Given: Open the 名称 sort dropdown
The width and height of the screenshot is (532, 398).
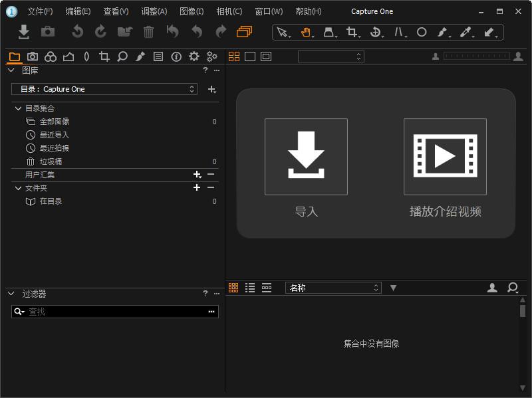Looking at the screenshot, I should tap(334, 288).
